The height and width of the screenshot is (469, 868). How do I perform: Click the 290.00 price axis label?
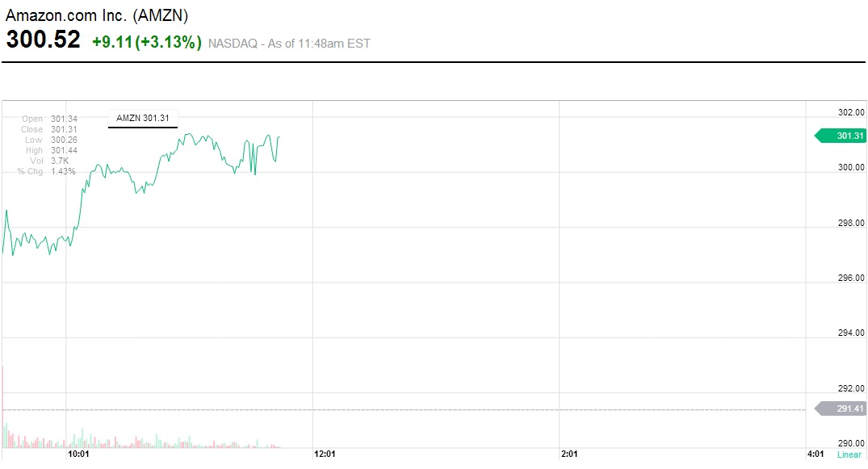click(851, 443)
